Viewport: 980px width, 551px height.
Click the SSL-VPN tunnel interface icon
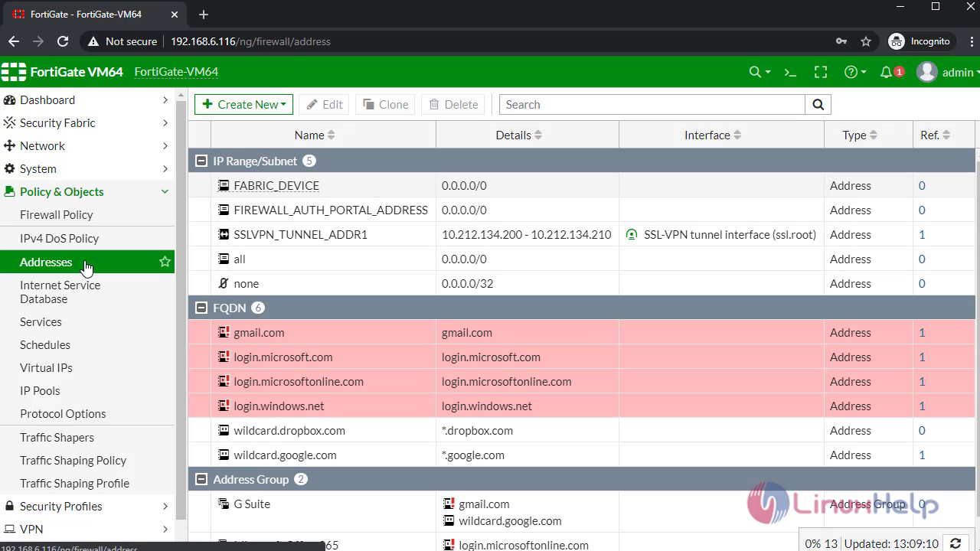click(x=632, y=234)
